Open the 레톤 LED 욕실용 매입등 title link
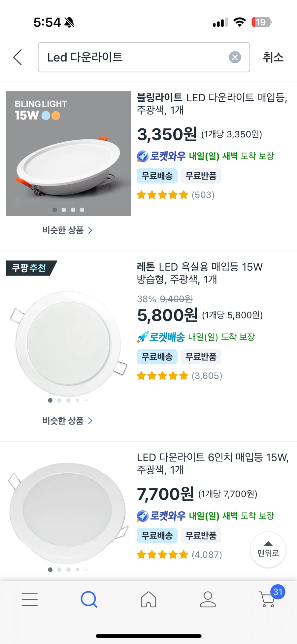 point(200,273)
